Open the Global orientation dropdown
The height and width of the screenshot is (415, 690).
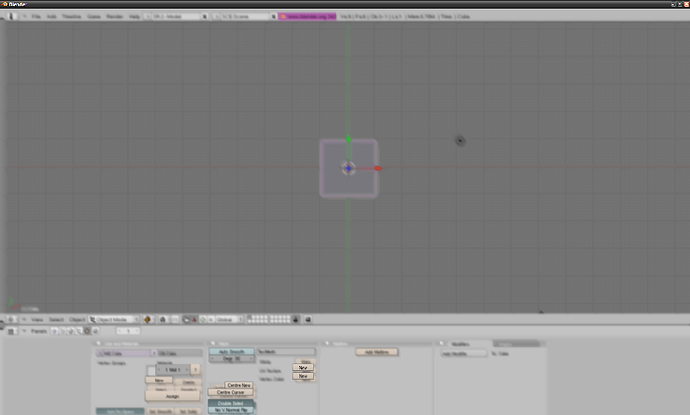pos(229,320)
